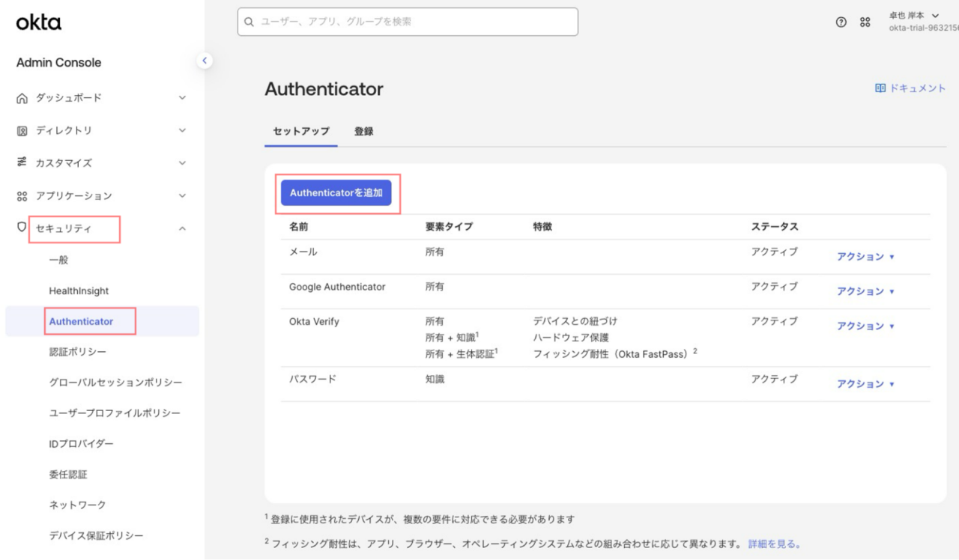The image size is (959, 560).
Task: Open Applications via the grid sidebar icon
Action: click(x=21, y=195)
